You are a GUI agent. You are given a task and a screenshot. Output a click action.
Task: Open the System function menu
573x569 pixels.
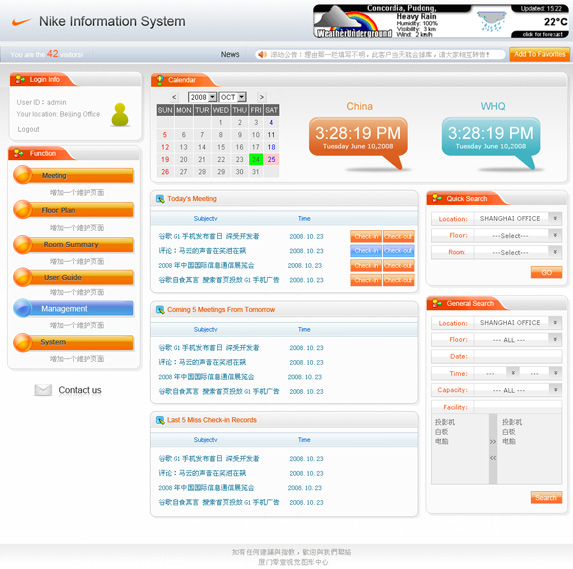point(73,342)
